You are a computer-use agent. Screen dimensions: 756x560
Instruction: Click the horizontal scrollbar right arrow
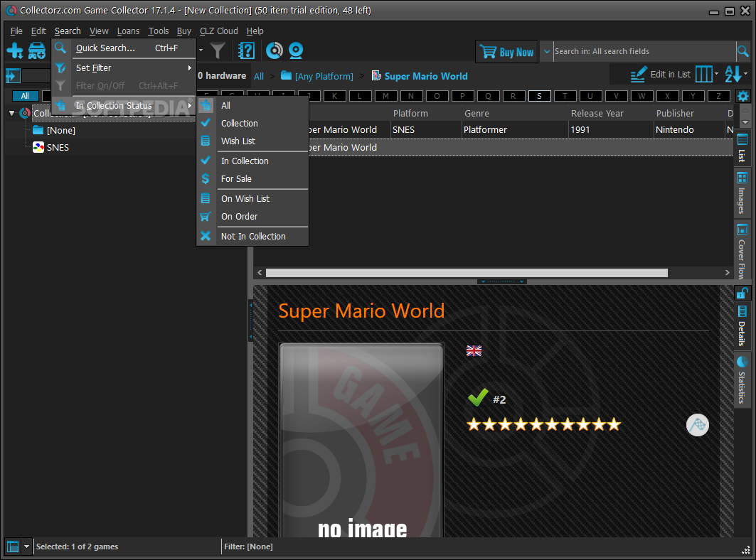(x=727, y=273)
